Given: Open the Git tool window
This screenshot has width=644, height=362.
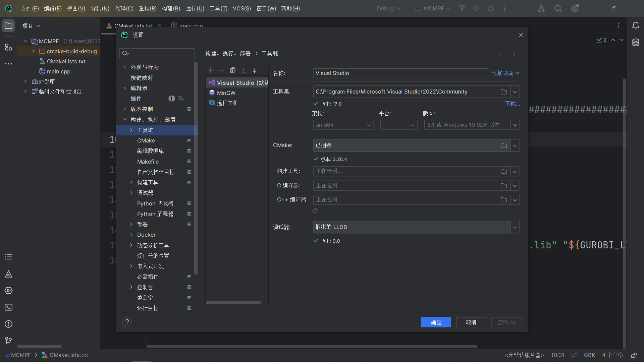Looking at the screenshot, I should [x=9, y=341].
